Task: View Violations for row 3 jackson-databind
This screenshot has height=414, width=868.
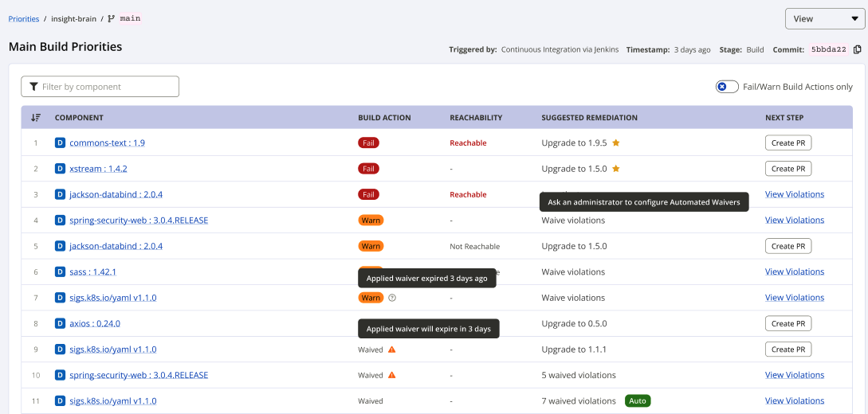Action: (x=795, y=194)
